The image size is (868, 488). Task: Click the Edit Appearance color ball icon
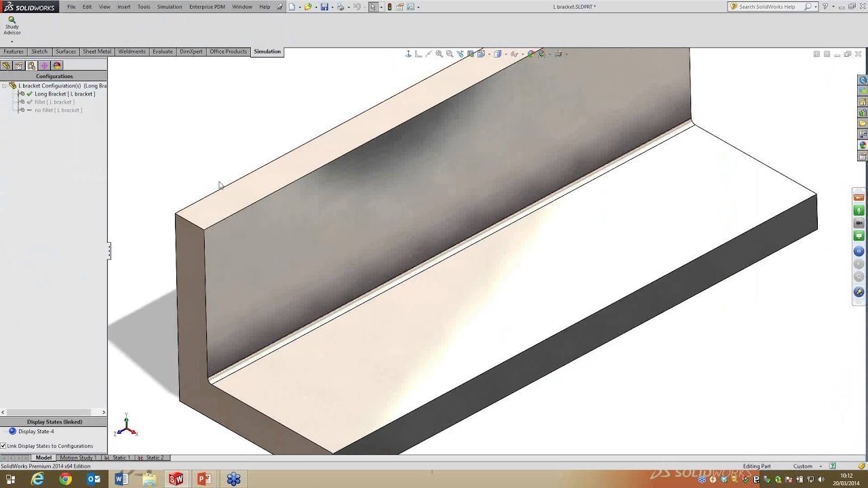(531, 54)
